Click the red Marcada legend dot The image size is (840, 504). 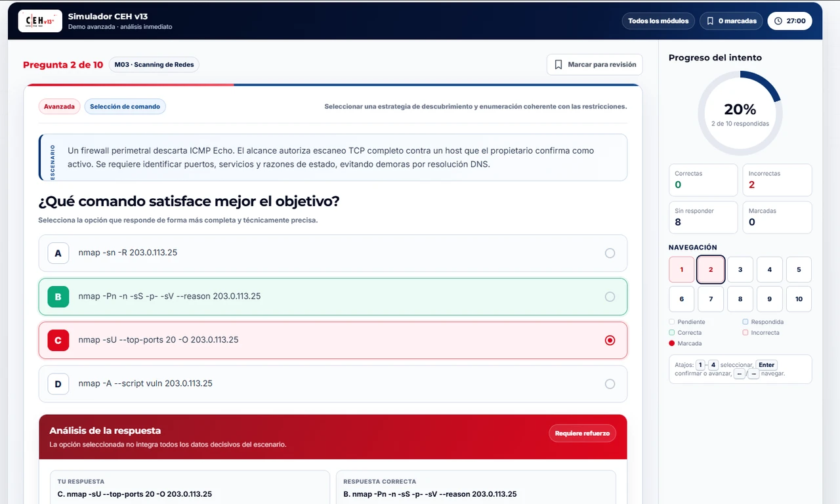[671, 343]
